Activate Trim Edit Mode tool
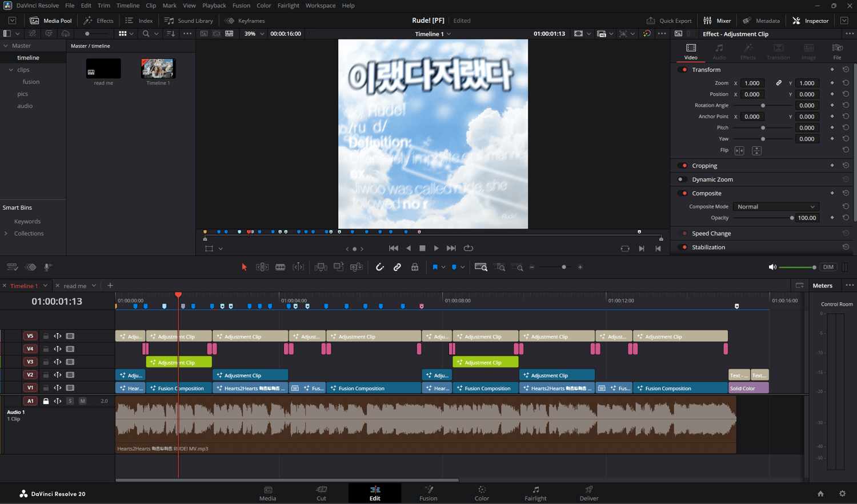Image resolution: width=857 pixels, height=504 pixels. pyautogui.click(x=262, y=267)
